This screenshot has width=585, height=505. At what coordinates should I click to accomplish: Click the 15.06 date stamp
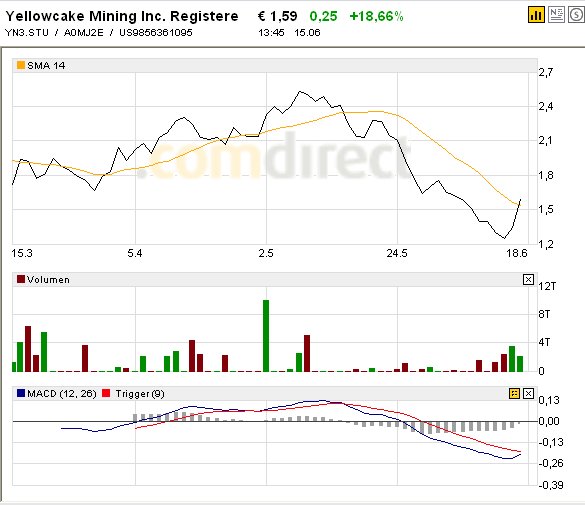(x=307, y=33)
